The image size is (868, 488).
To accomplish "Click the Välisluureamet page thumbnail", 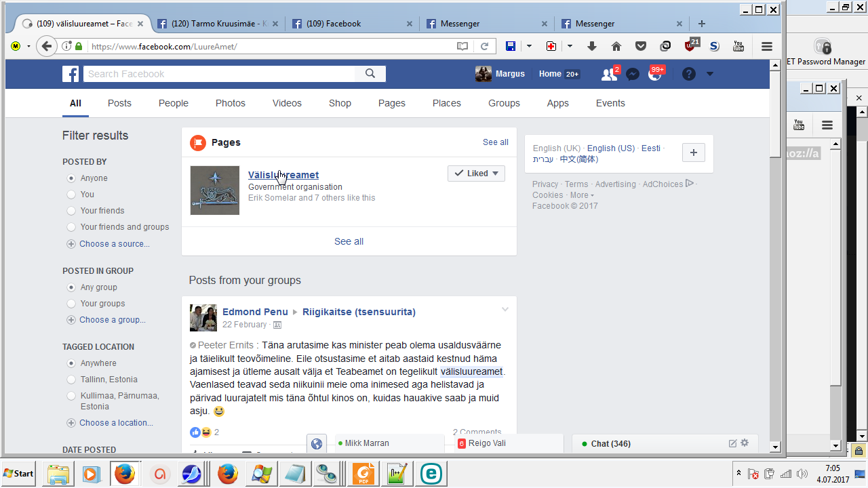I will tap(215, 190).
